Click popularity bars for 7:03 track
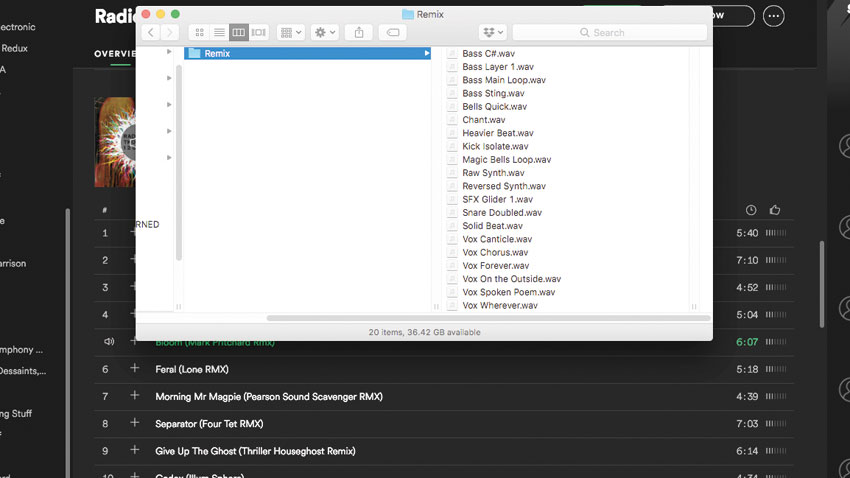Image resolution: width=850 pixels, height=478 pixels. pyautogui.click(x=776, y=423)
